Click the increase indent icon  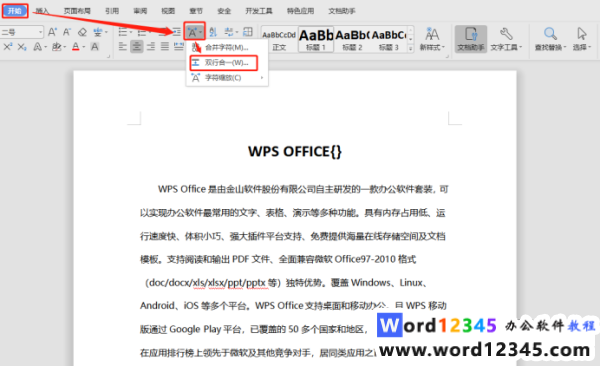176,32
